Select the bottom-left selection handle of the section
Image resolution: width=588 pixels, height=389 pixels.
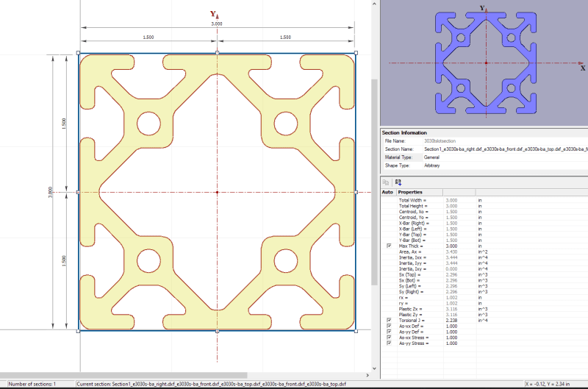(x=79, y=331)
